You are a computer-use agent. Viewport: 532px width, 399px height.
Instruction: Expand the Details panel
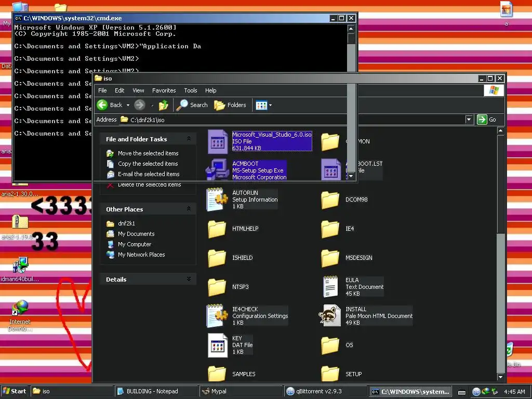(189, 279)
